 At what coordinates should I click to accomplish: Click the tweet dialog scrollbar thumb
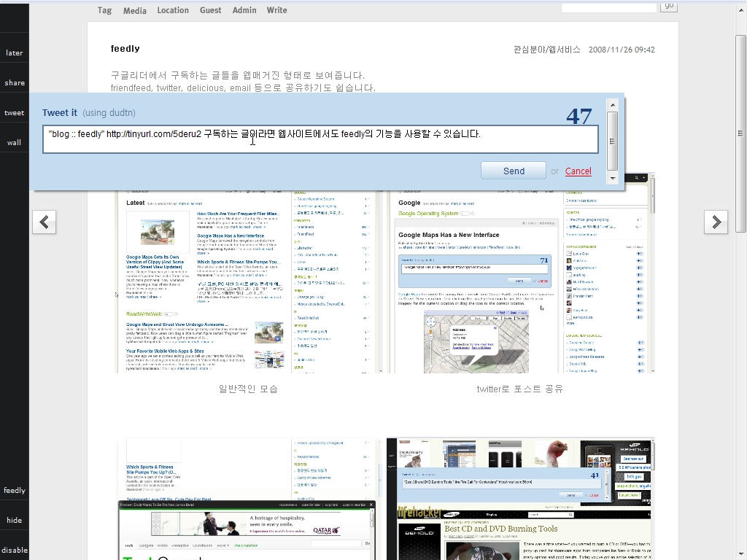click(613, 141)
